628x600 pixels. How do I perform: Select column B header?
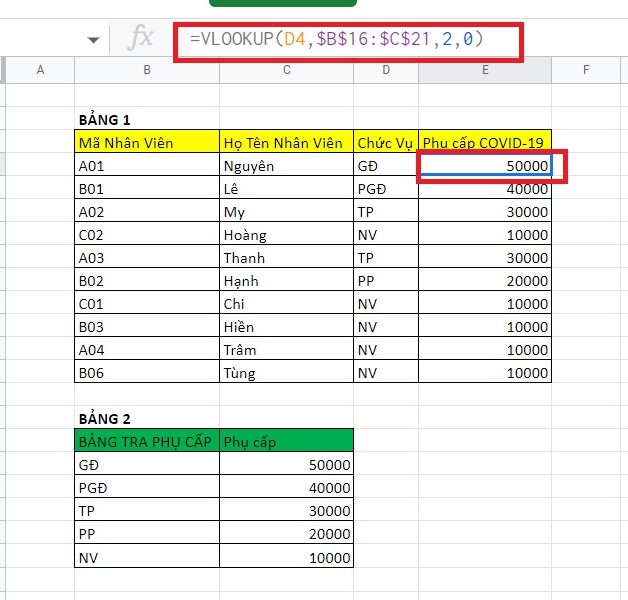(x=147, y=70)
